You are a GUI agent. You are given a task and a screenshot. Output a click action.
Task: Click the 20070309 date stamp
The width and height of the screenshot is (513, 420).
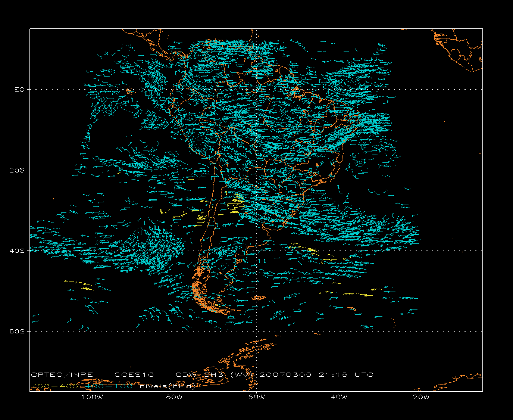285,375
